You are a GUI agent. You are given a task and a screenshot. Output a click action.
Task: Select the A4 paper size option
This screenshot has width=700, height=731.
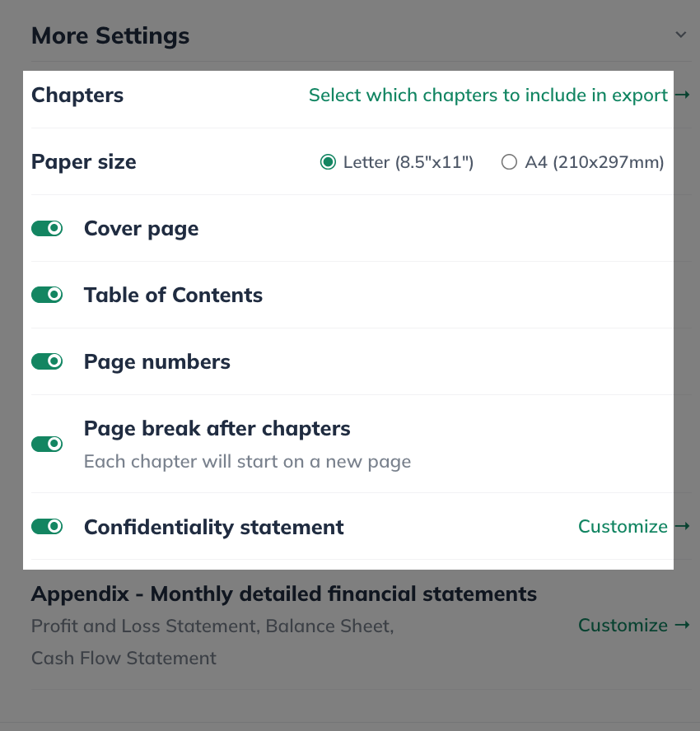pos(509,161)
